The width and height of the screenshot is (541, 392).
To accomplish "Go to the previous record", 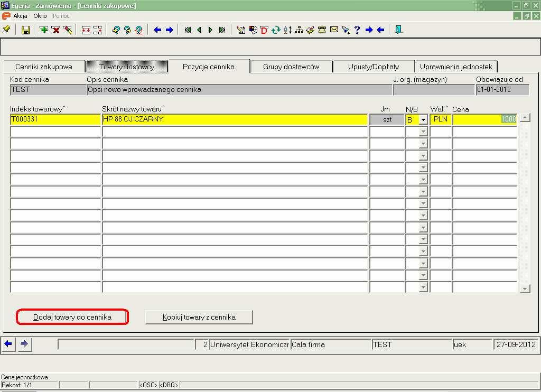I will 199,30.
